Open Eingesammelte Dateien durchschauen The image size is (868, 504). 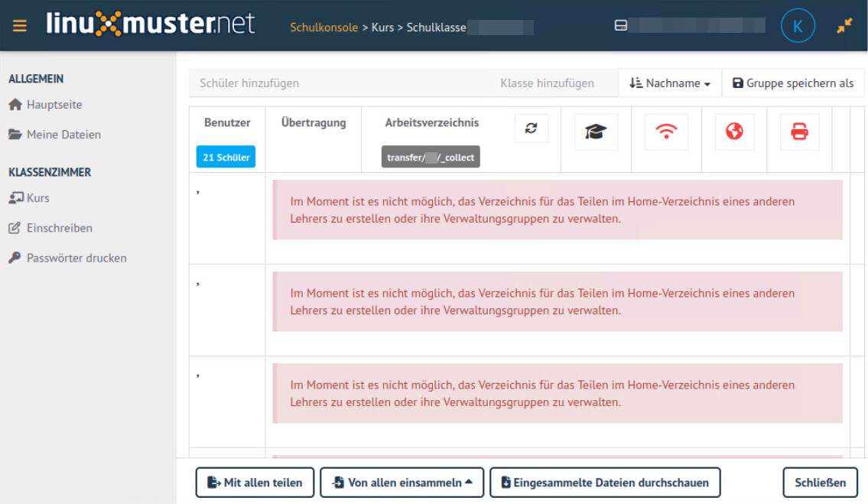(x=604, y=483)
